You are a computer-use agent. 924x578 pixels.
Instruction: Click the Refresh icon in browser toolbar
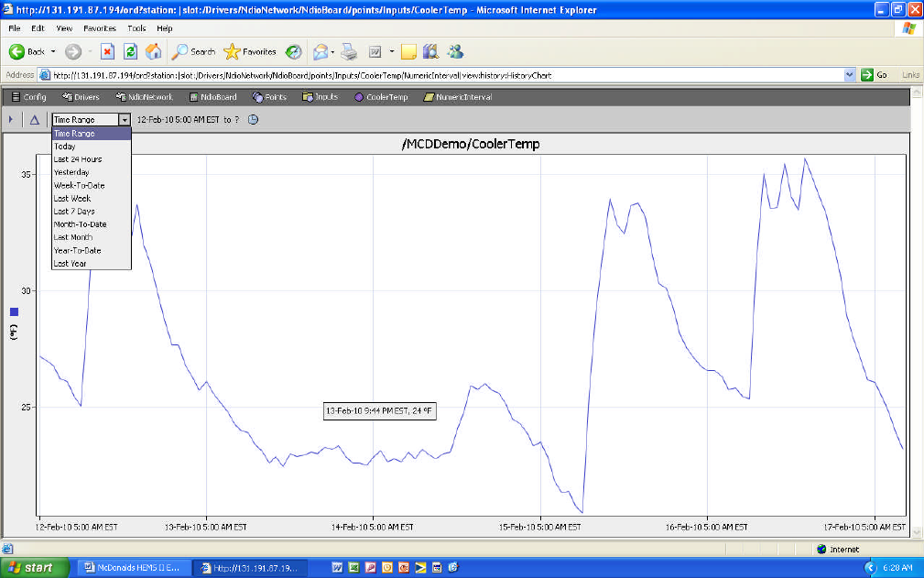coord(130,51)
